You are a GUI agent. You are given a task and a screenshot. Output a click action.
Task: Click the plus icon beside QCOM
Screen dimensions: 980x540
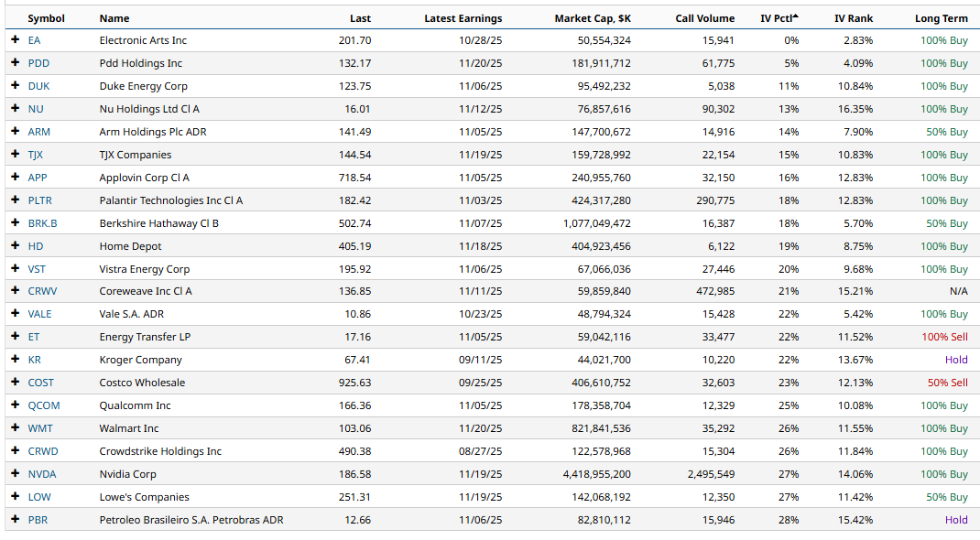15,405
